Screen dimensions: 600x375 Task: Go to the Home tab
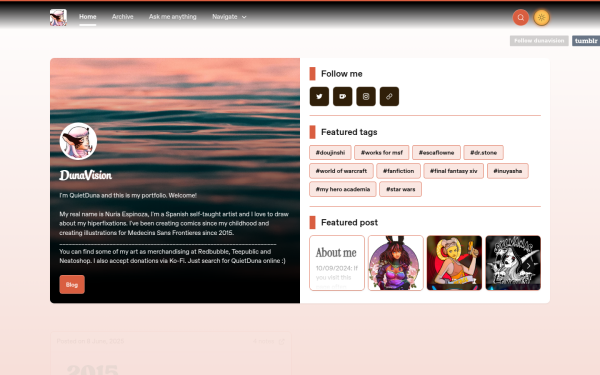[x=88, y=17]
